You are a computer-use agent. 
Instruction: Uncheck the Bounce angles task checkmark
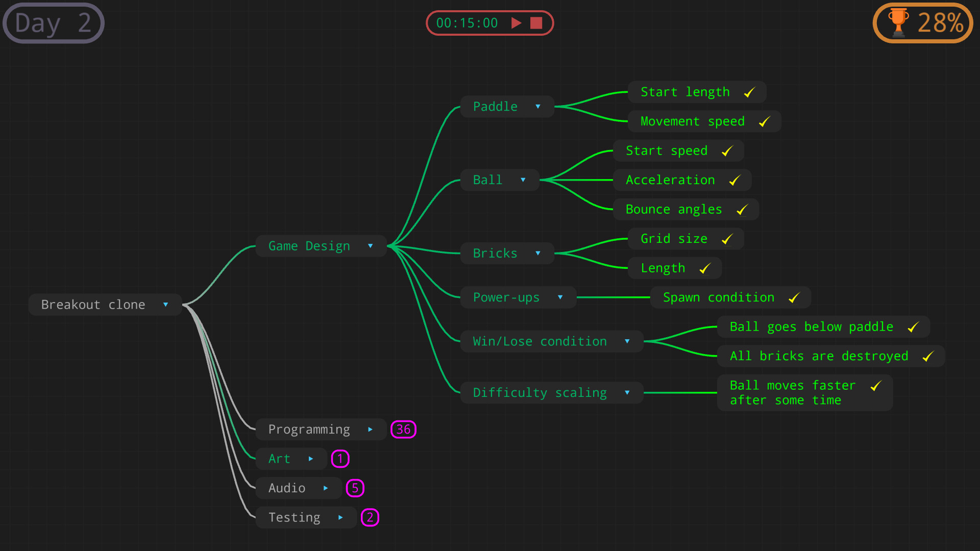(742, 210)
